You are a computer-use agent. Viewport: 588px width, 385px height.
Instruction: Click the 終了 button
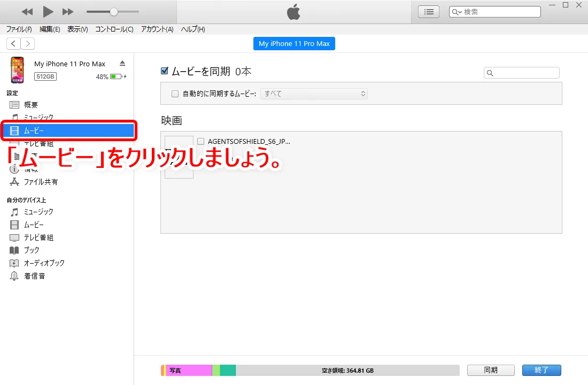click(541, 371)
